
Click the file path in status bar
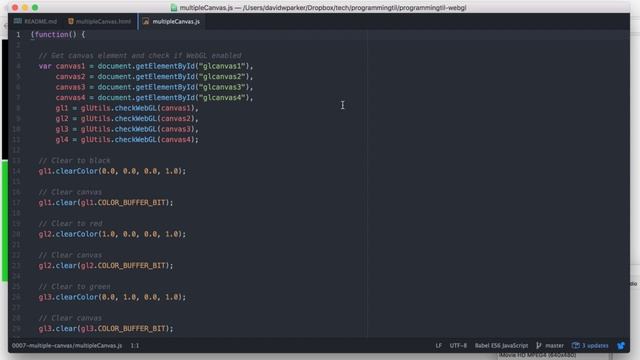click(x=67, y=345)
